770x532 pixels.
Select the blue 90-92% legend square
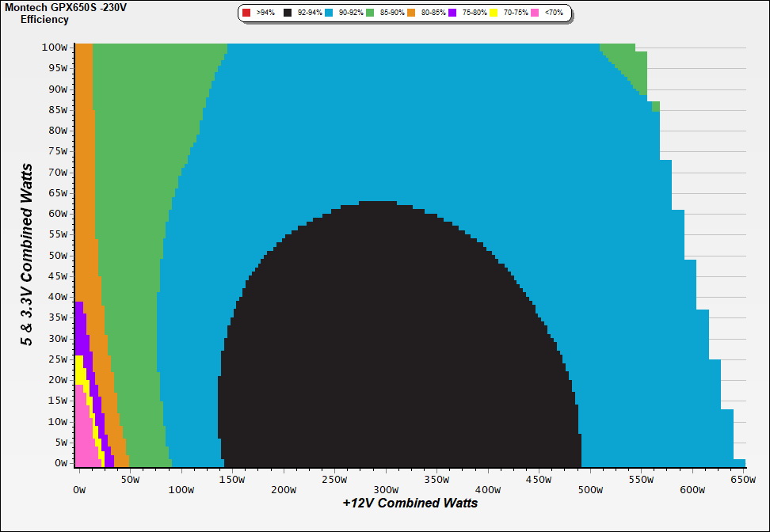[329, 13]
